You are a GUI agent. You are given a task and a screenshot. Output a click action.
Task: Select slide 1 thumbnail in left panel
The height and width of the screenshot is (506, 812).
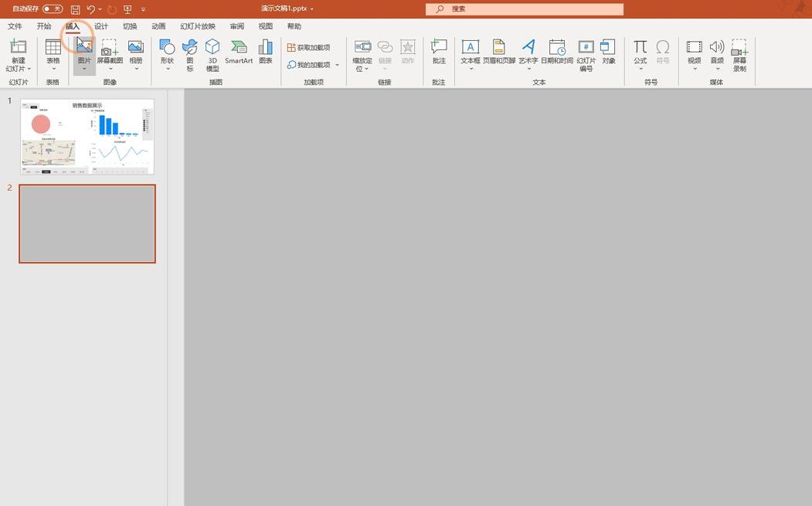[x=86, y=136]
